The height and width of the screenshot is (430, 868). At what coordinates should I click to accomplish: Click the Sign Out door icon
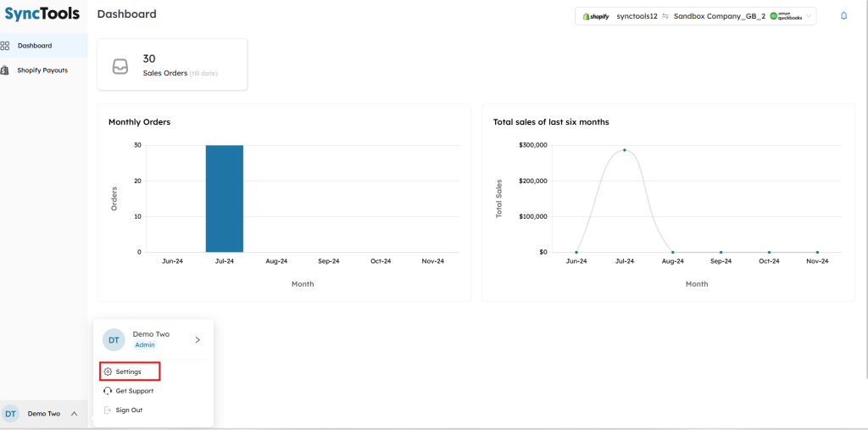pyautogui.click(x=108, y=410)
